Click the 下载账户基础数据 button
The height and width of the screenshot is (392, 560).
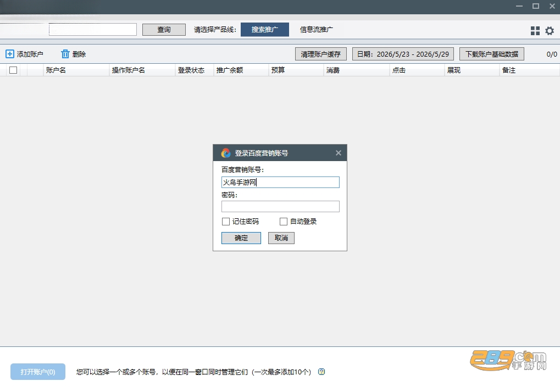pos(492,54)
